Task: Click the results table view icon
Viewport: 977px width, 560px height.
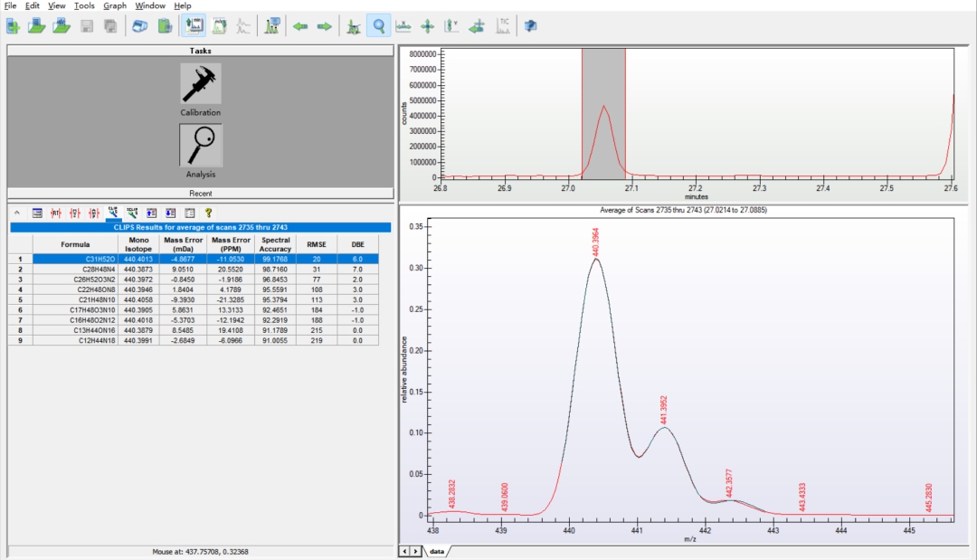Action: pos(37,213)
